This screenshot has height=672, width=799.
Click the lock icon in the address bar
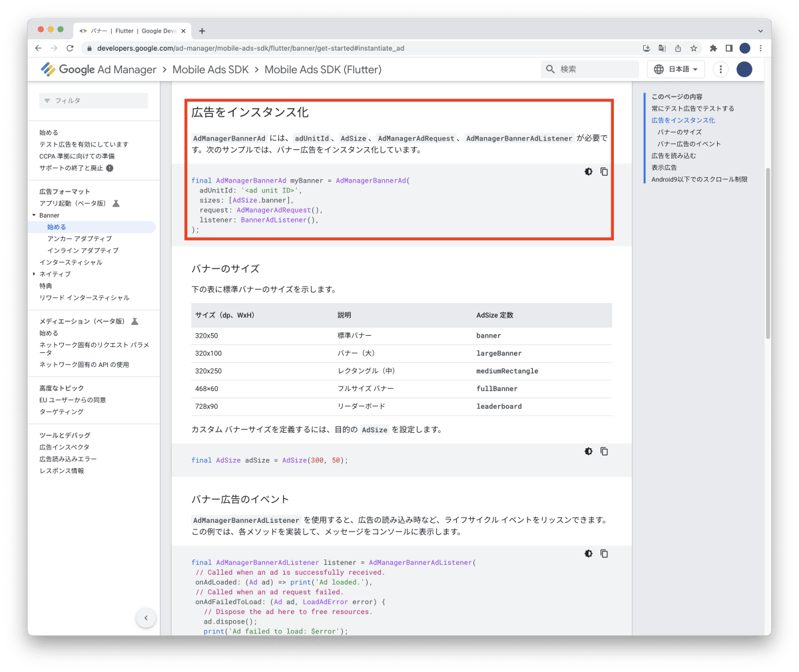coord(89,48)
